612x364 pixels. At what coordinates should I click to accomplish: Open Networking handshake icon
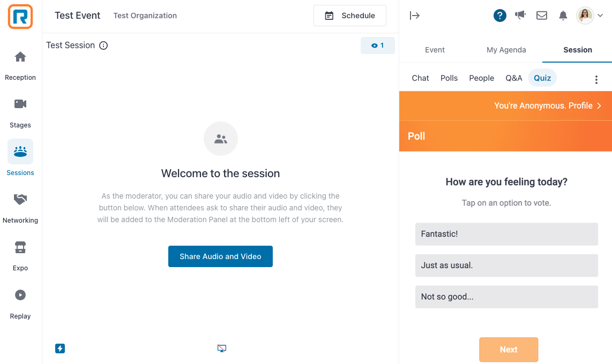coord(20,199)
